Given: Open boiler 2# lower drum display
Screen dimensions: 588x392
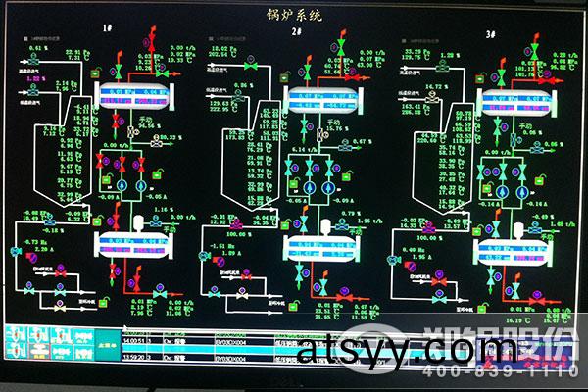Looking at the screenshot, I should click(x=322, y=248).
